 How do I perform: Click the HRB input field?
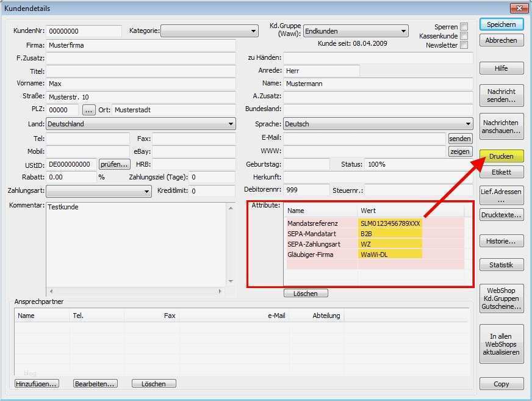pos(194,164)
